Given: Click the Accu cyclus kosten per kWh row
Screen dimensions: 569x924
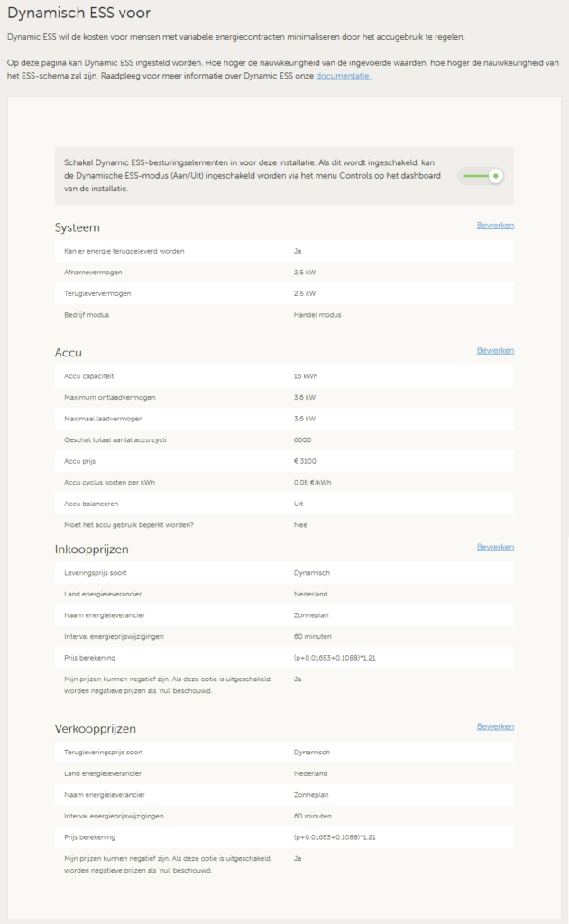Looking at the screenshot, I should (284, 482).
